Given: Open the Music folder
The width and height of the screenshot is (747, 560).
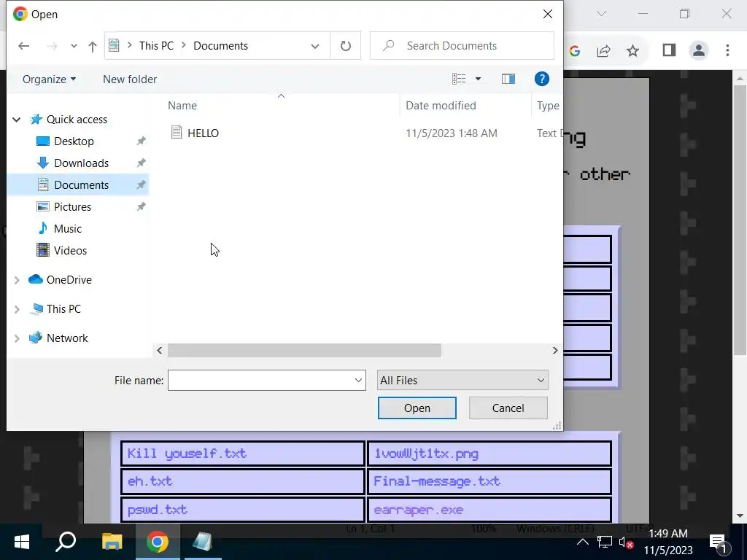Looking at the screenshot, I should point(68,229).
